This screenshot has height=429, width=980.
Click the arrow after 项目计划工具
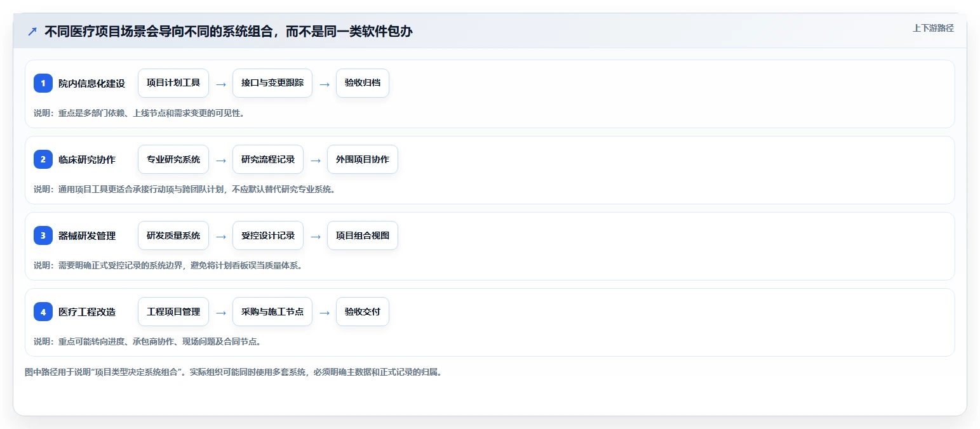click(221, 84)
